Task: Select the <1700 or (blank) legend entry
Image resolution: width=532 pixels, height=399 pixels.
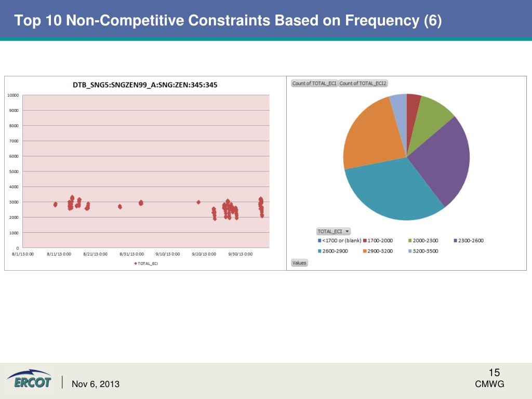Action: click(339, 241)
